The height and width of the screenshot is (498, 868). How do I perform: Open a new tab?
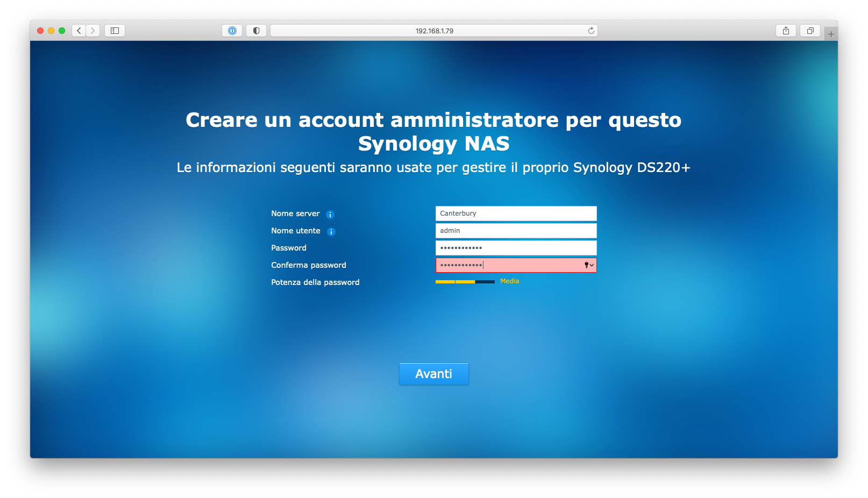click(831, 34)
